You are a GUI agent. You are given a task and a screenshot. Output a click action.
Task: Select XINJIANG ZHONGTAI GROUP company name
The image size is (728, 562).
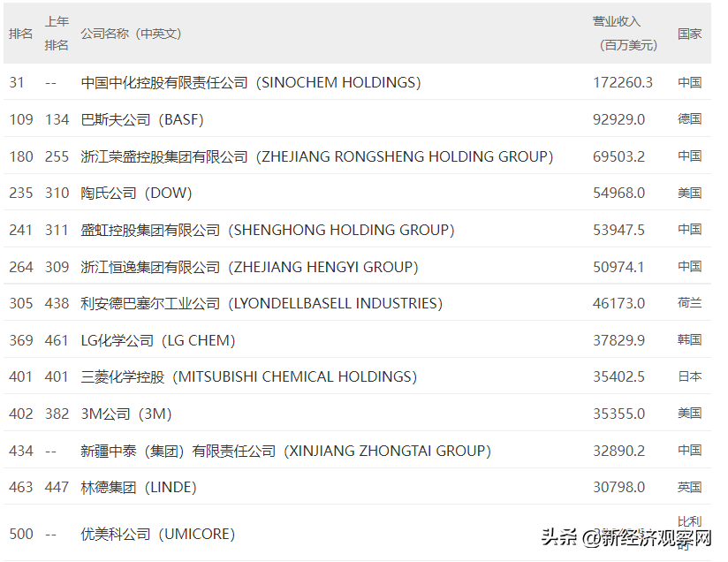point(285,451)
